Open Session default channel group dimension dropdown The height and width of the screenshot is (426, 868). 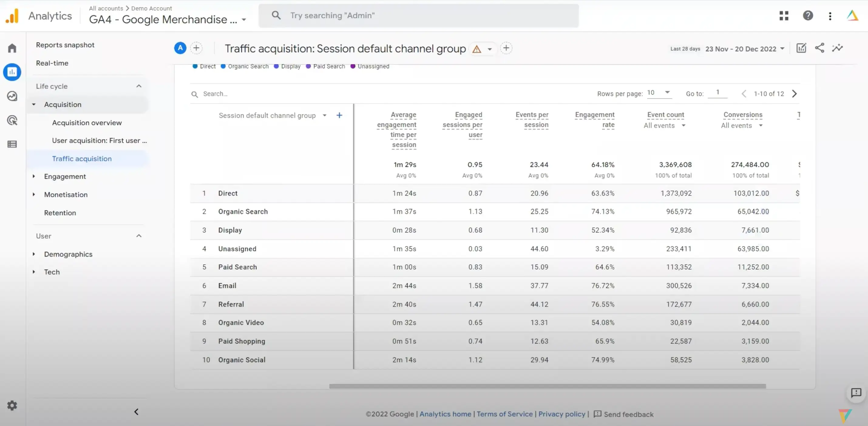click(324, 116)
